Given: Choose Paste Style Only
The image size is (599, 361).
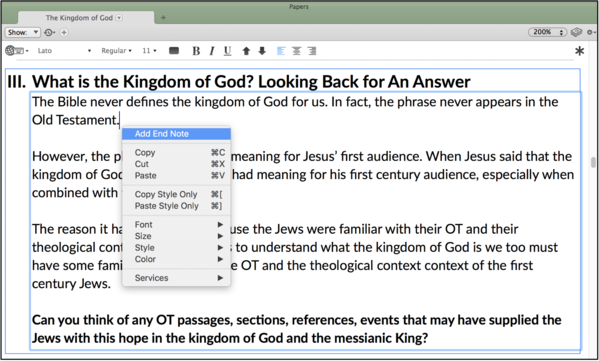Looking at the screenshot, I should [x=176, y=206].
